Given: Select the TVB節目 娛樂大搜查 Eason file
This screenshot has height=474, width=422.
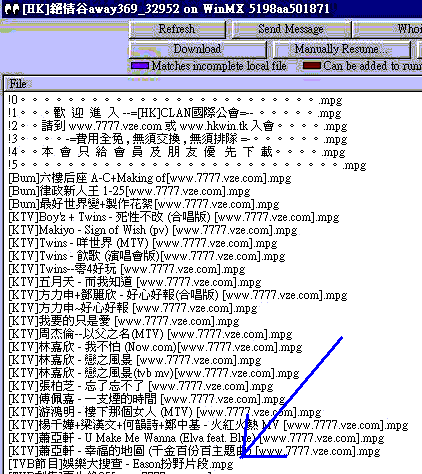Looking at the screenshot, I should tap(121, 464).
